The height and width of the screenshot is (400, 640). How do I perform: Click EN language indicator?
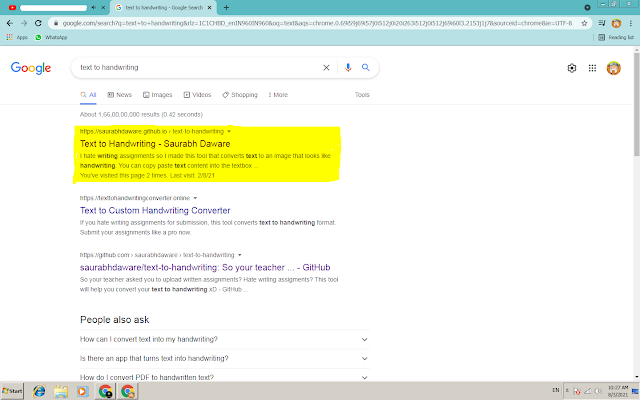click(556, 390)
